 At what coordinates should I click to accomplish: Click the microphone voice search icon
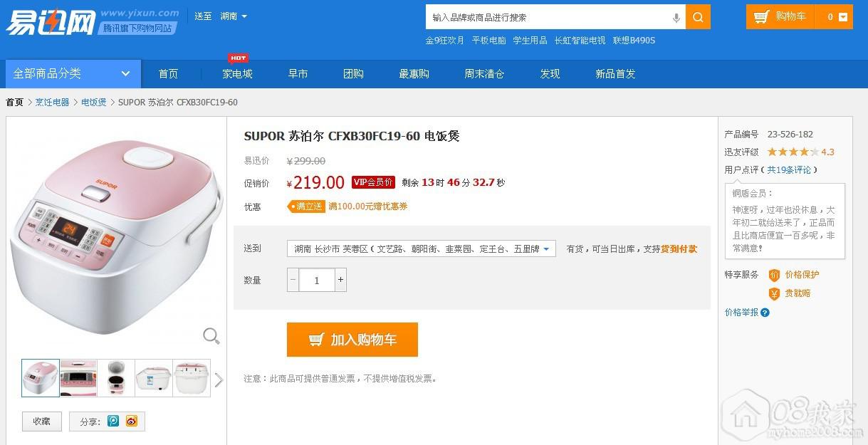[x=676, y=18]
